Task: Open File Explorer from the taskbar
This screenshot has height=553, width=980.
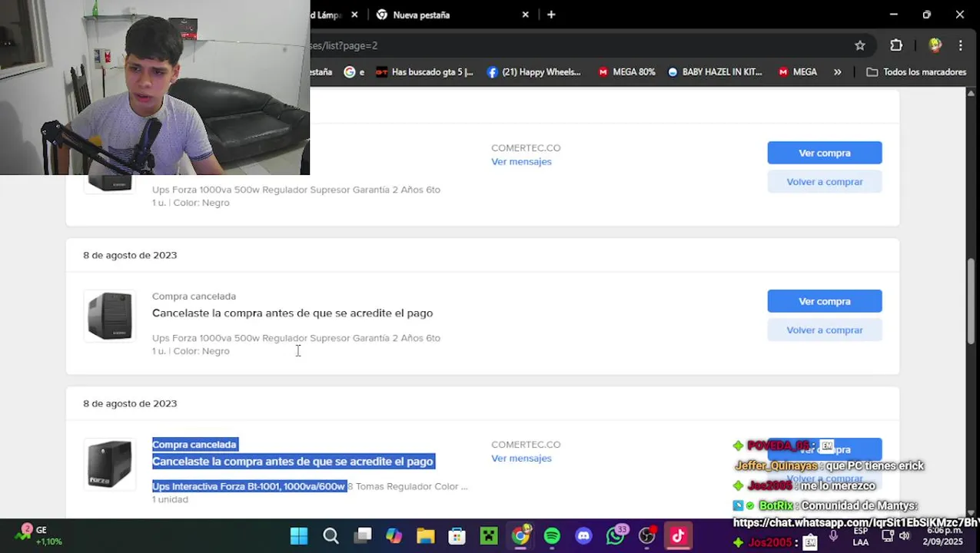Action: (426, 535)
